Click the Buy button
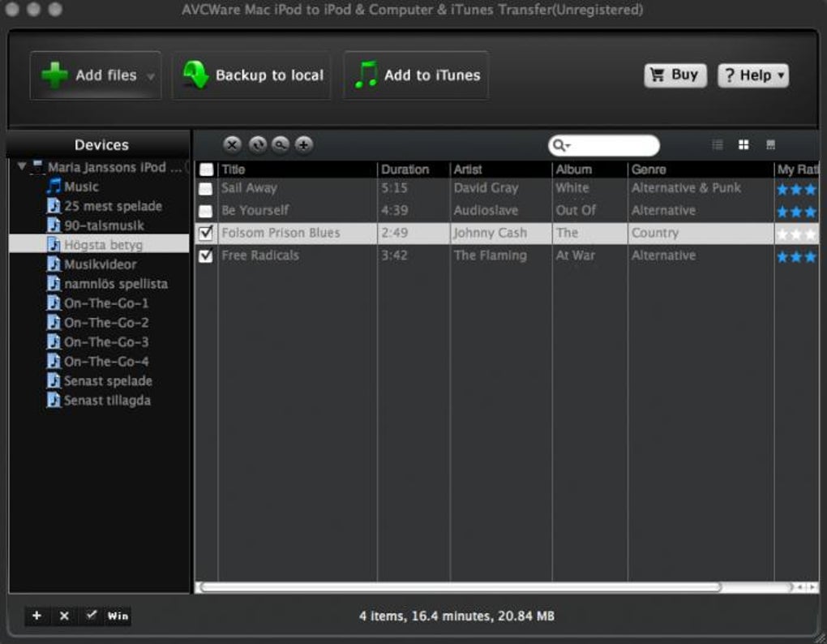This screenshot has width=827, height=644. coord(675,75)
